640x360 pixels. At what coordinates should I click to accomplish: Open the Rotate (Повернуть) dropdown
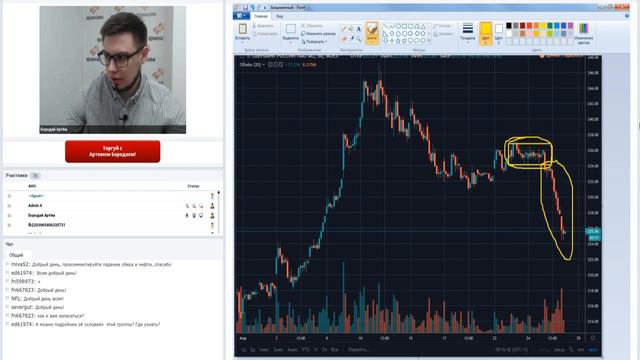pyautogui.click(x=313, y=41)
